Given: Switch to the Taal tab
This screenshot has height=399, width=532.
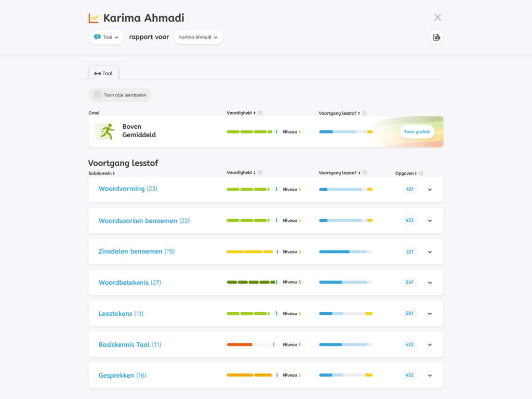Looking at the screenshot, I should pyautogui.click(x=104, y=73).
